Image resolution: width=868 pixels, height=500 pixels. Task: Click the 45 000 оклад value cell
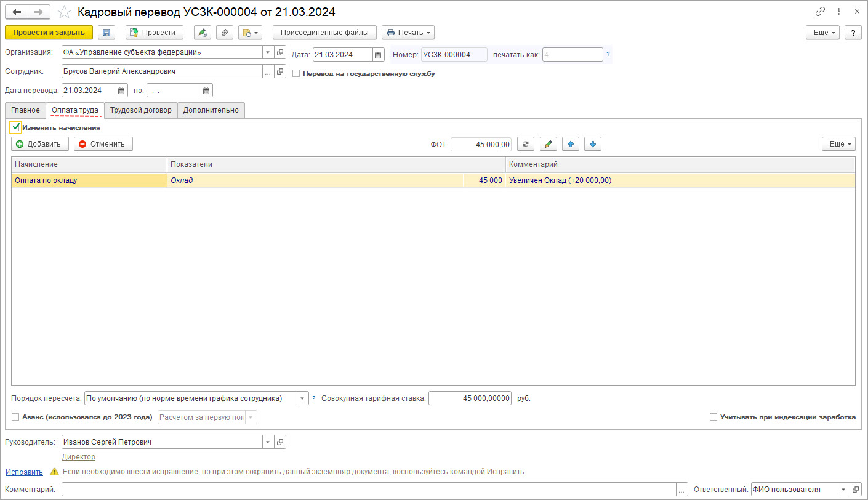point(484,180)
